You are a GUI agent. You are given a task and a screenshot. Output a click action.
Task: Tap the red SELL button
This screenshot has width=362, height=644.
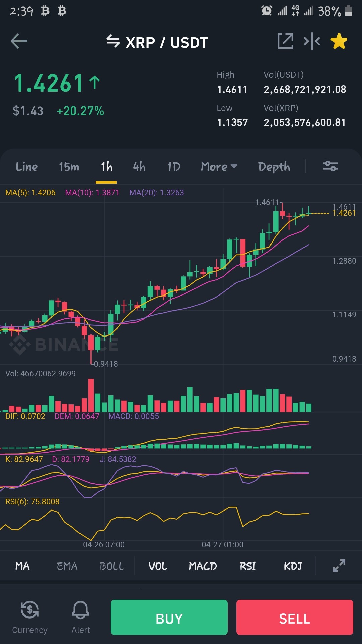[295, 617]
